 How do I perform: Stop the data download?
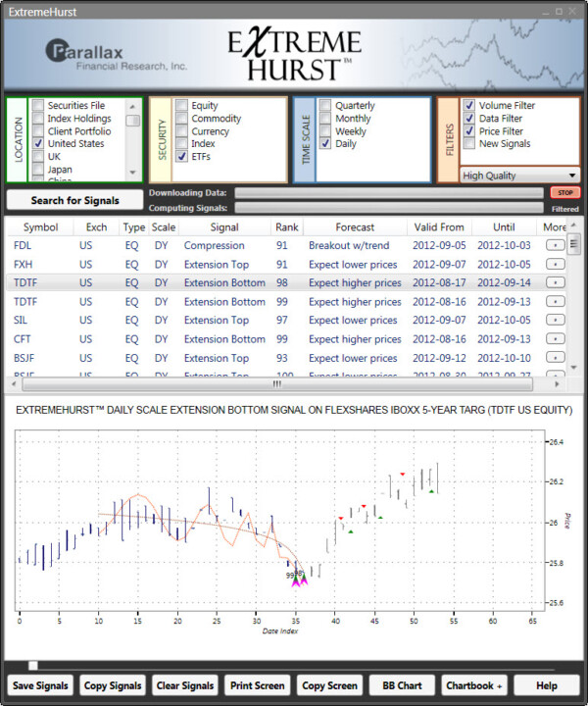pyautogui.click(x=565, y=193)
